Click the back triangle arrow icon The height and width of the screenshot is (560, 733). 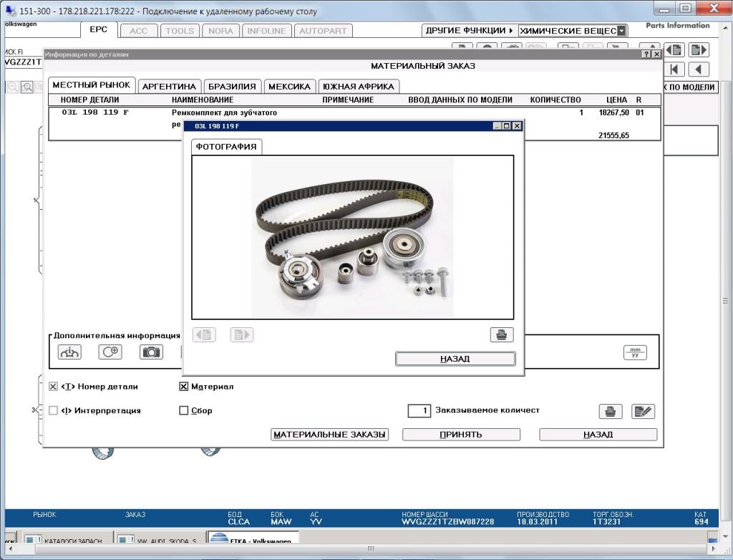699,69
